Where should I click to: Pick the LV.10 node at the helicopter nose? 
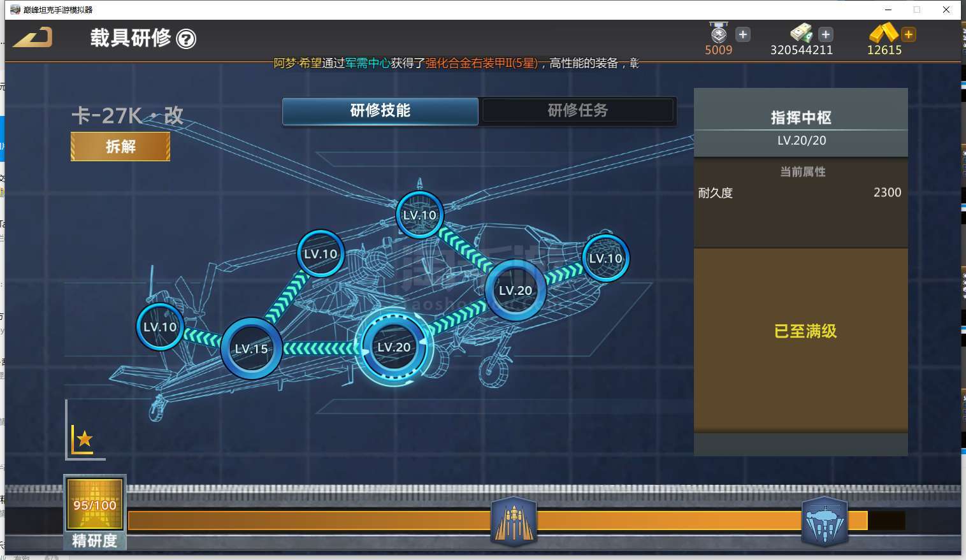(605, 259)
